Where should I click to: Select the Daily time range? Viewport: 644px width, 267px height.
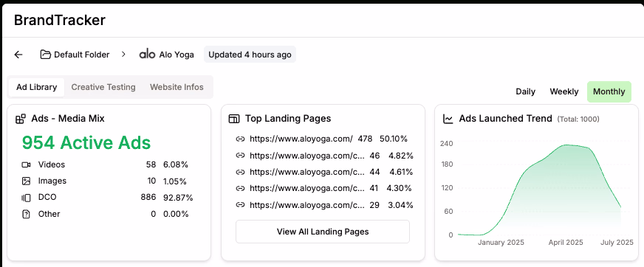tap(525, 92)
